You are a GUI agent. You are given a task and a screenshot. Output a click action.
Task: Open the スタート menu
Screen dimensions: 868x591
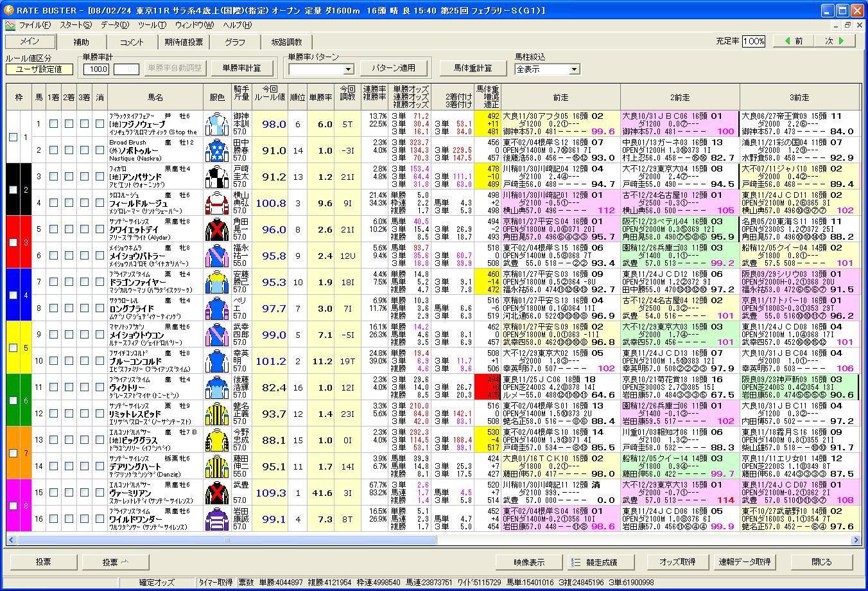click(x=76, y=25)
